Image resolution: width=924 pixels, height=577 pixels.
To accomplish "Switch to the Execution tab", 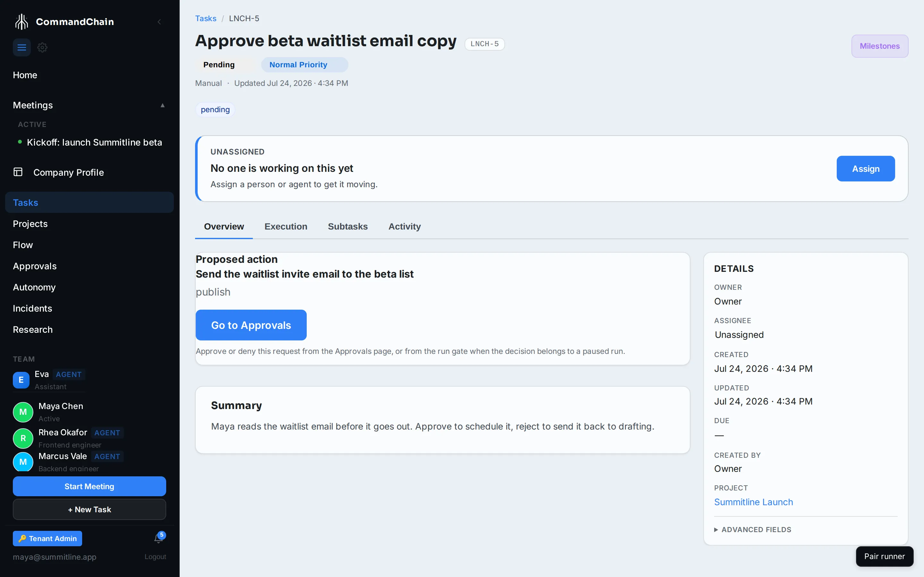I will [286, 227].
